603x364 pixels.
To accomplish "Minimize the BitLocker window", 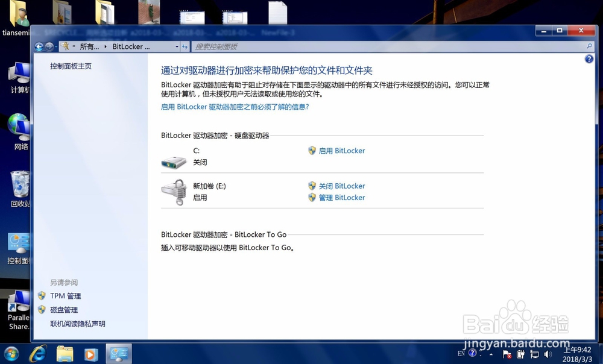I will [544, 31].
